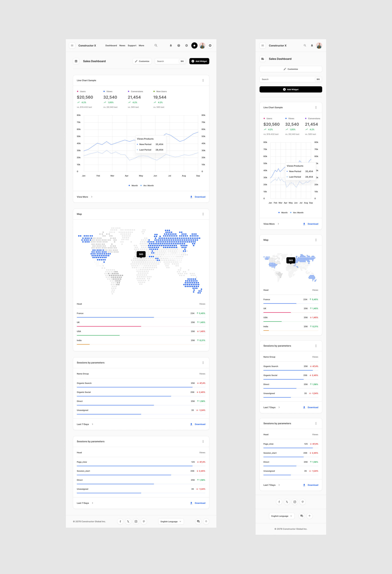Click the Search input field in the wide desktop layout
The image size is (392, 574).
(167, 61)
